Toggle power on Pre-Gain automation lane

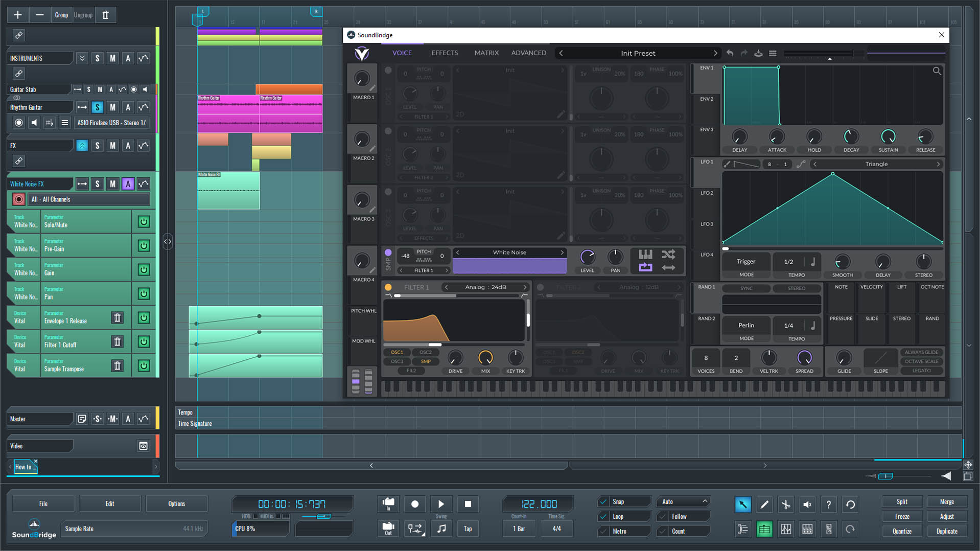(x=144, y=246)
